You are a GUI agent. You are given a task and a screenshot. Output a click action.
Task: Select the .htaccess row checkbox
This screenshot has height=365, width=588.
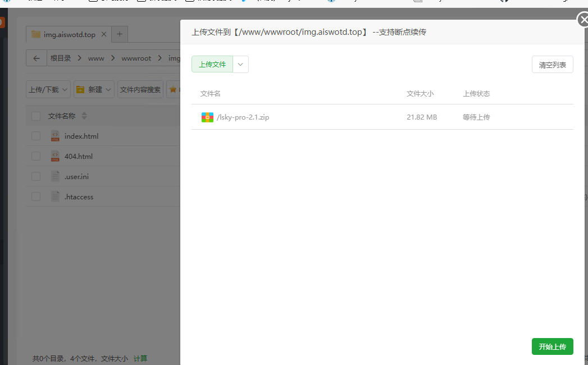click(x=36, y=197)
